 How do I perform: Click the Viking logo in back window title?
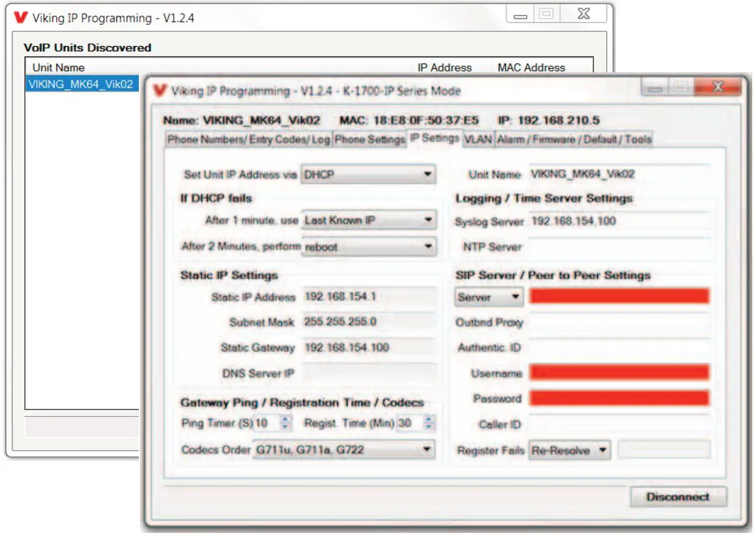[21, 18]
